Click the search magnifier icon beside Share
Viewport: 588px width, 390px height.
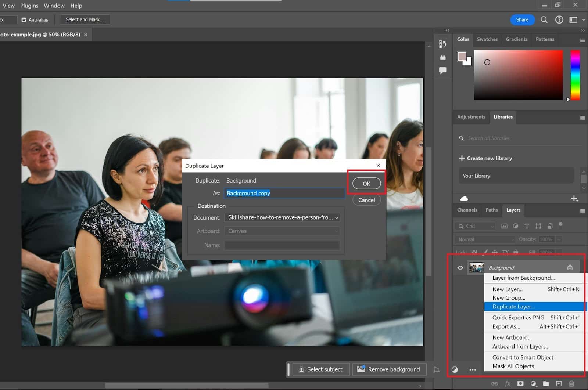(544, 20)
